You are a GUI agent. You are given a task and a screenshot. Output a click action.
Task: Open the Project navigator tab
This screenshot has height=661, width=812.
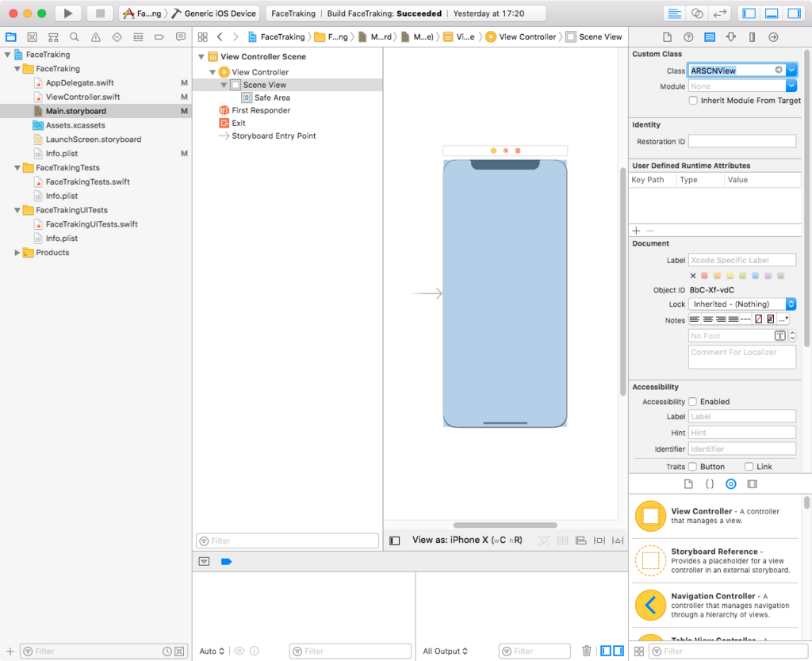pos(11,37)
